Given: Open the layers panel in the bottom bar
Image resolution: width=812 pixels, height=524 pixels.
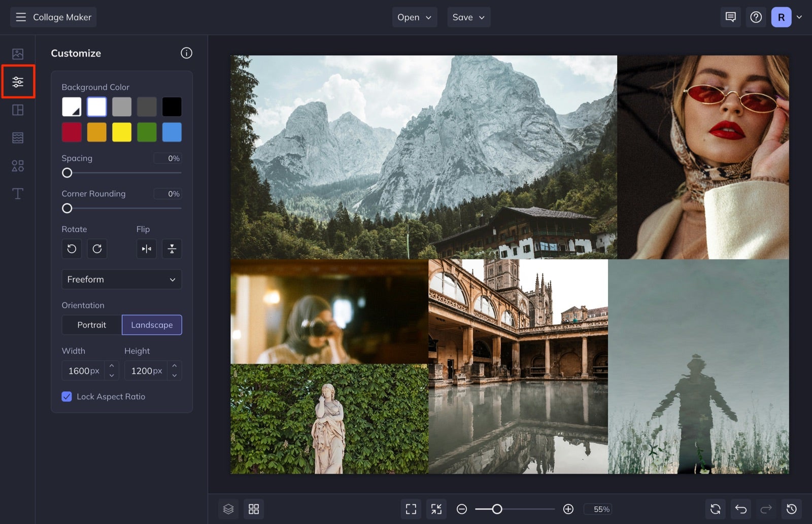Looking at the screenshot, I should pyautogui.click(x=228, y=509).
